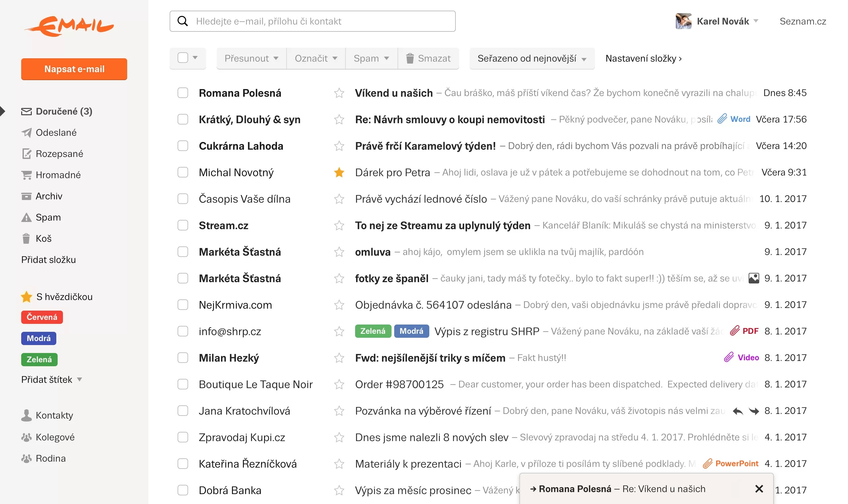The width and height of the screenshot is (848, 504).
Task: Open the Koš trash folder
Action: (43, 238)
